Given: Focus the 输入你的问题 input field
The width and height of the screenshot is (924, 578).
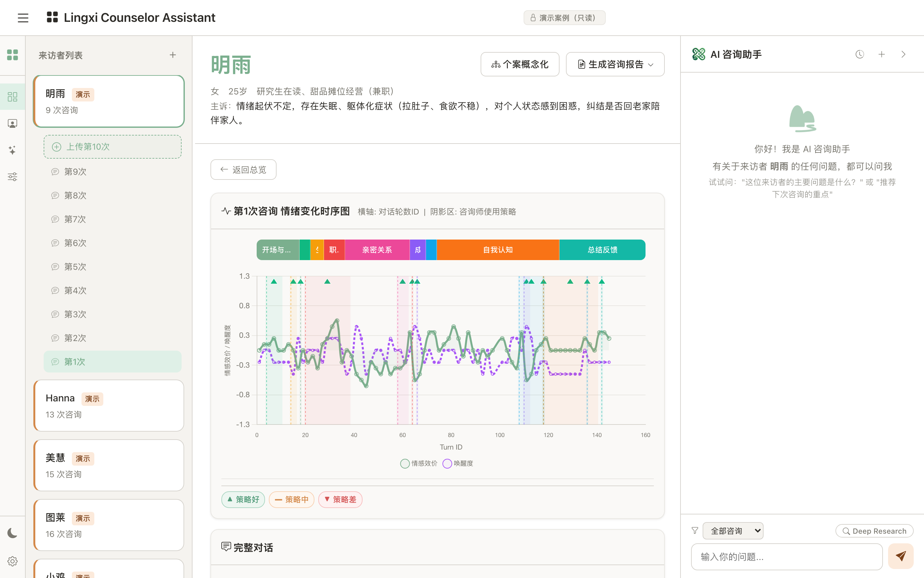Looking at the screenshot, I should tap(787, 556).
